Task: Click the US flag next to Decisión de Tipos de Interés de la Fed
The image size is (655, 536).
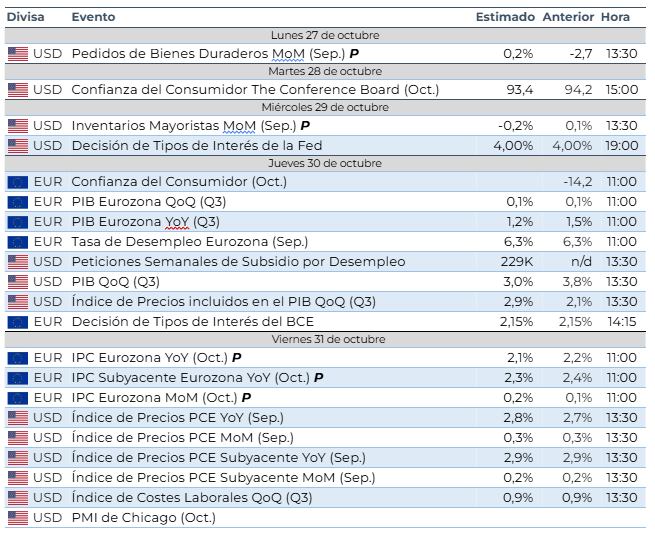Action: tap(17, 146)
